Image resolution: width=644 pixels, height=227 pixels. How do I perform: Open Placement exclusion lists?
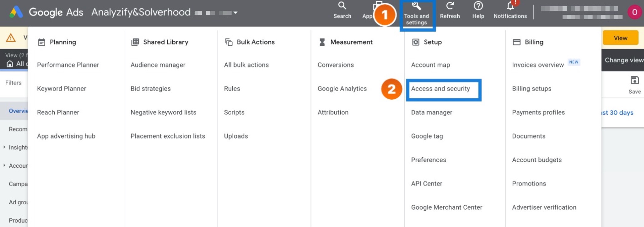168,136
